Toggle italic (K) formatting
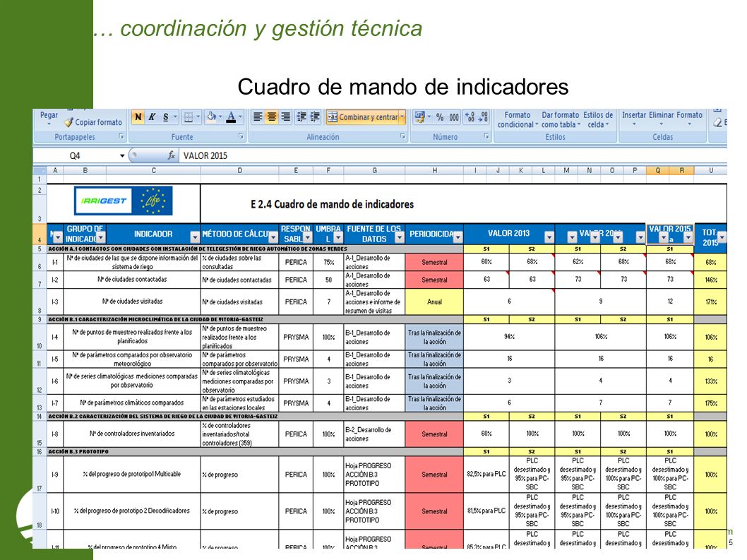Viewport: 747px width, 560px height. (x=152, y=117)
